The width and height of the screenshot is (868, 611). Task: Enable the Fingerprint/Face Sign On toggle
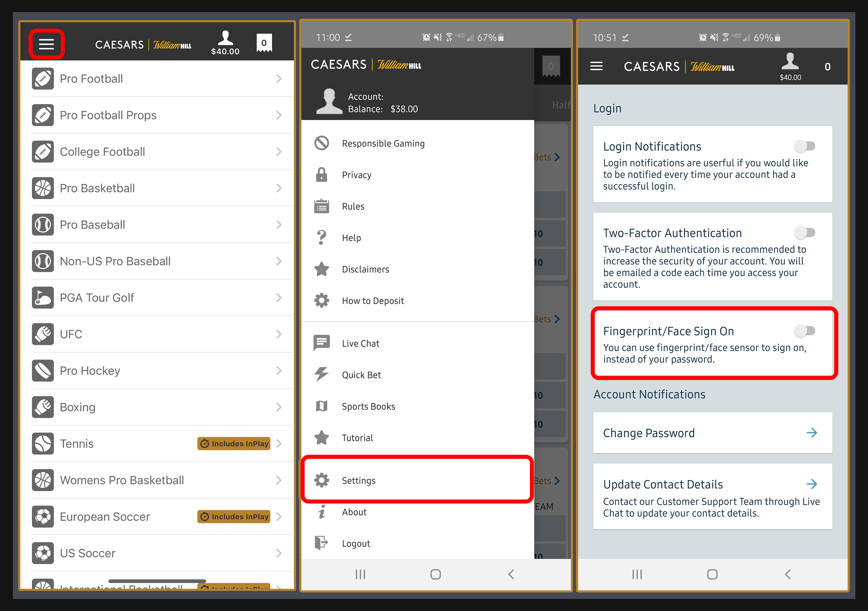click(805, 331)
